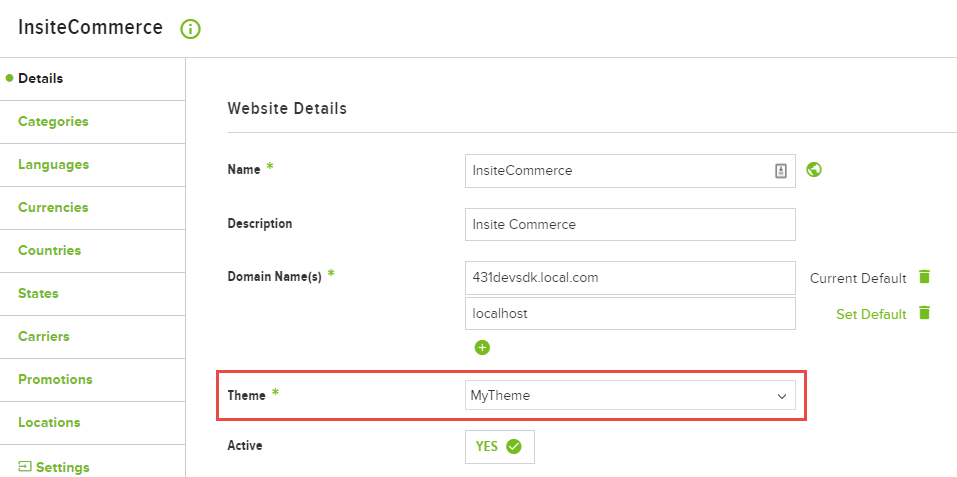
Task: Click the green checkmark in Active toggle
Action: (514, 447)
